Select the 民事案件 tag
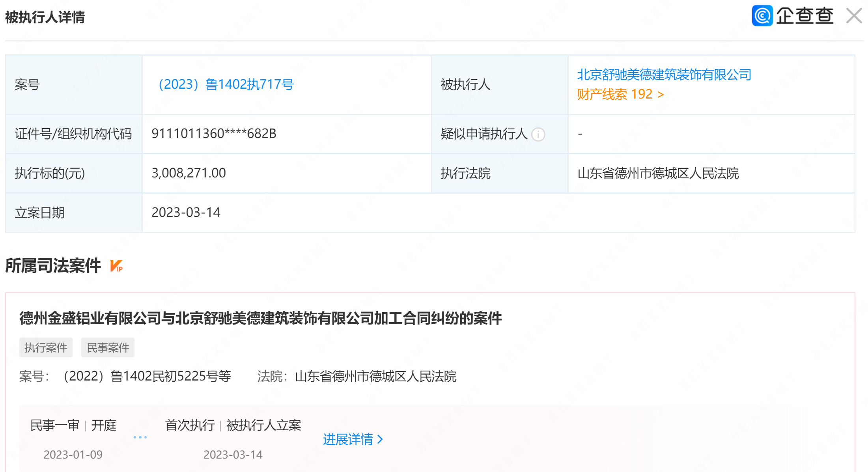The image size is (868, 472). [x=108, y=347]
